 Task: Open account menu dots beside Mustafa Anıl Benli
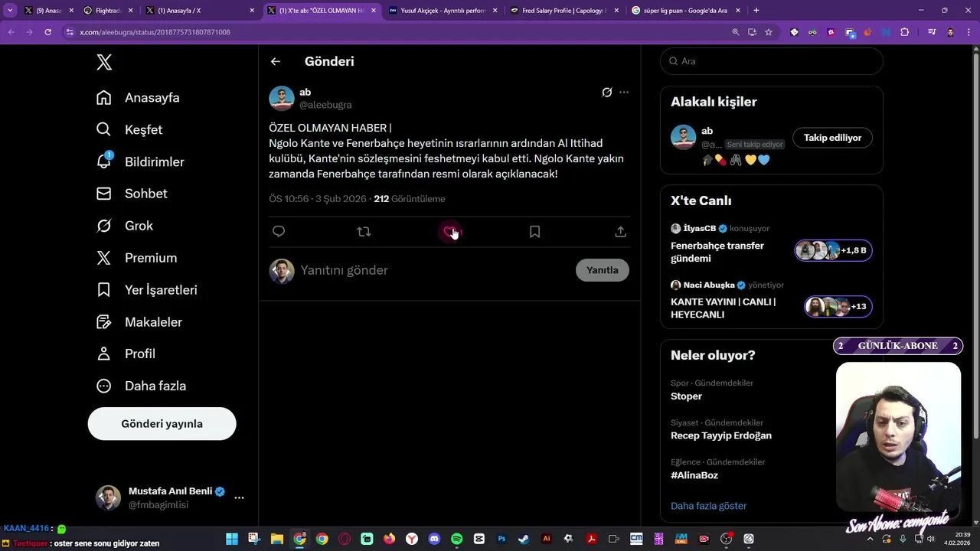239,497
